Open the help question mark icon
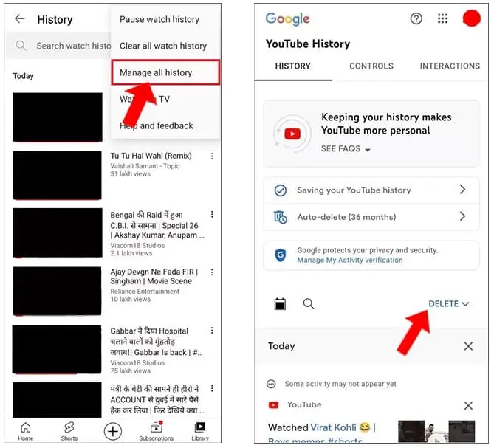Screen dimensions: 494x448 point(416,18)
